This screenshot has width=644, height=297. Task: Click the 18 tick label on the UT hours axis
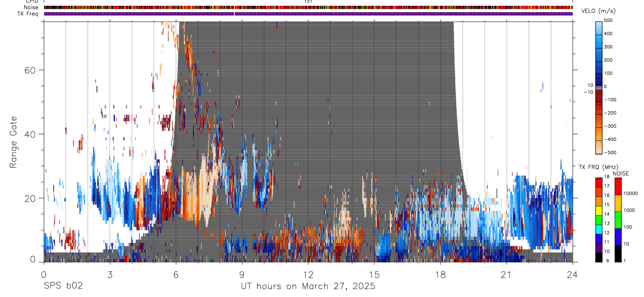point(441,274)
